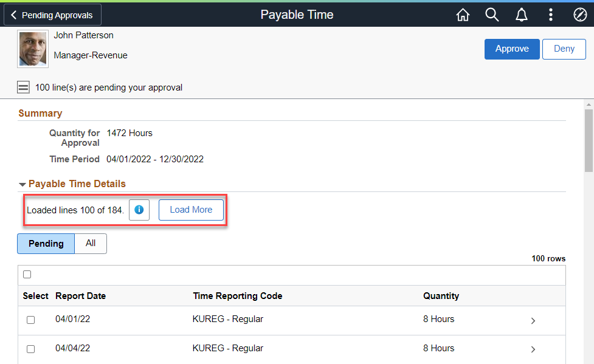Collapse the Payable Time Details section
The height and width of the screenshot is (364, 594).
22,184
